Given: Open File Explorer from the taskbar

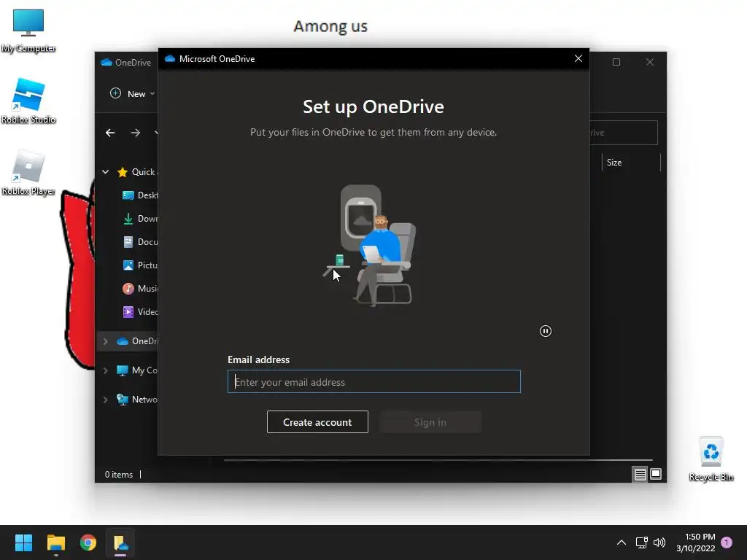Looking at the screenshot, I should coord(55,542).
